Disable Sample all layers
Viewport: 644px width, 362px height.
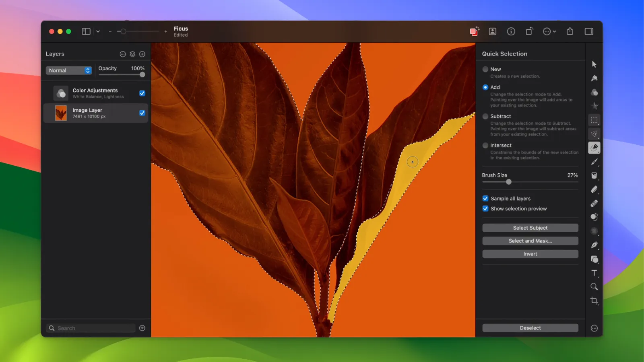point(485,198)
